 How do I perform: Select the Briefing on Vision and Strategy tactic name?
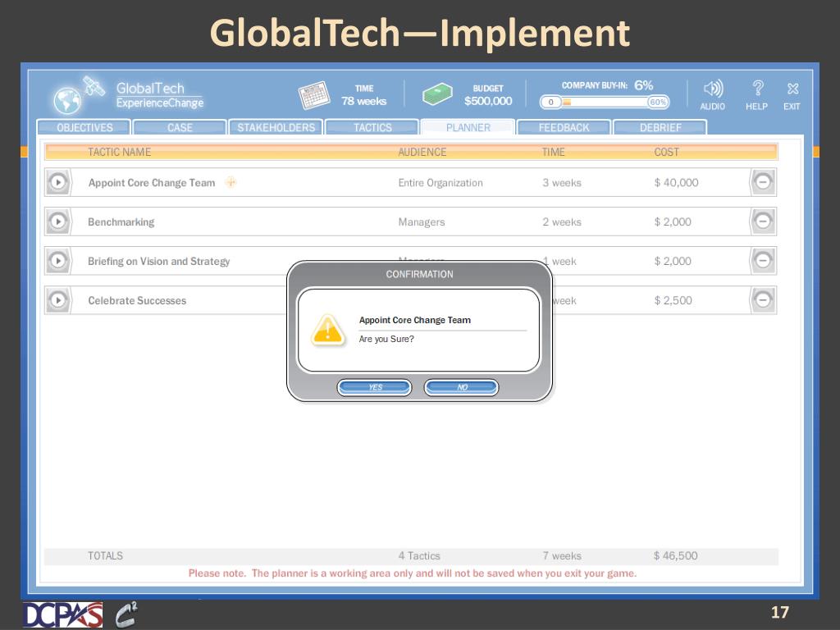[x=158, y=262]
